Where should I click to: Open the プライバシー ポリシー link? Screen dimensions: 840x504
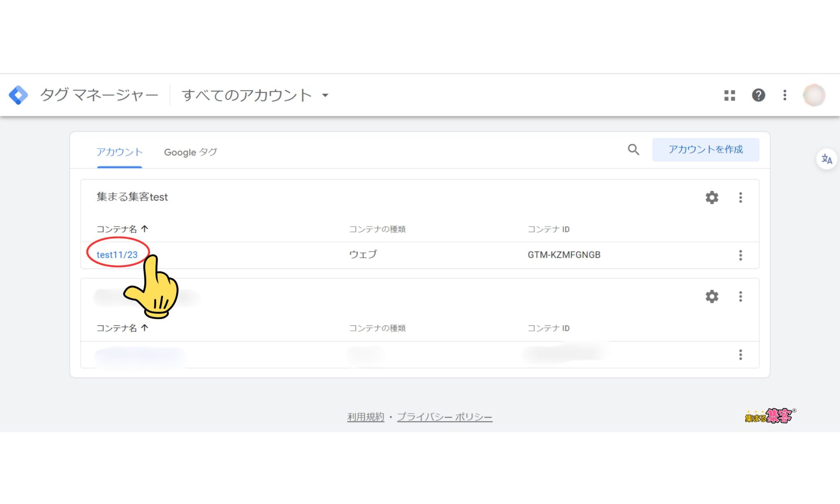445,417
